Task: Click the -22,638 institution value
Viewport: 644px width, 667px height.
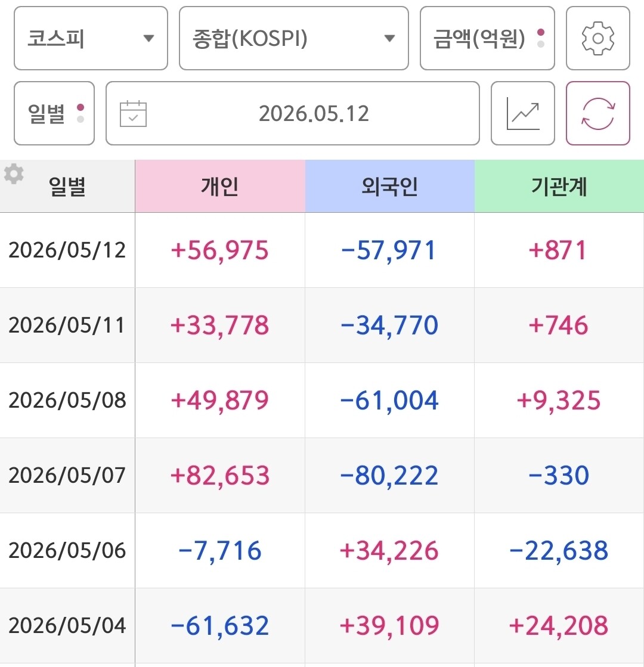Action: (559, 550)
